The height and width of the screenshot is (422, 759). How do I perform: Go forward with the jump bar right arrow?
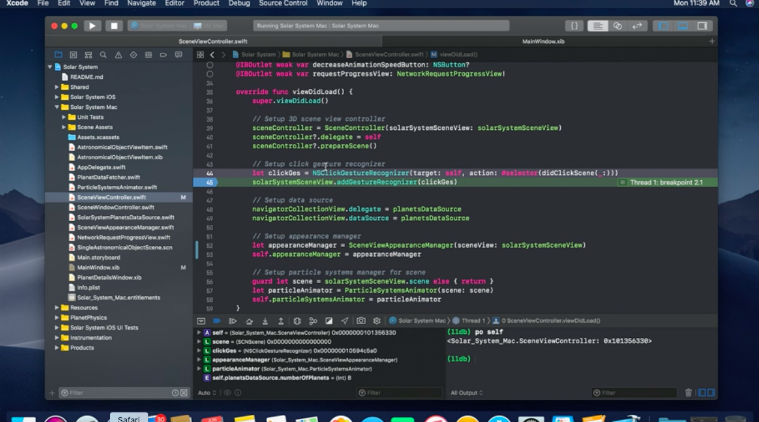pos(223,55)
